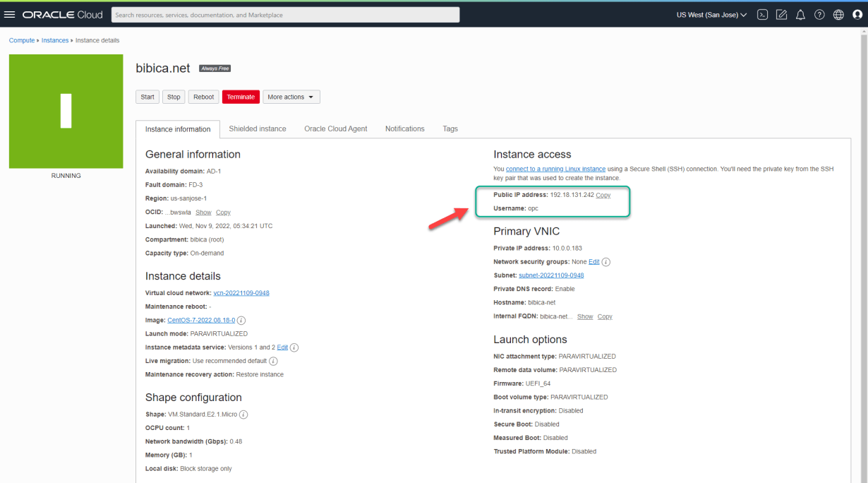
Task: Click the red Terminate button
Action: [241, 97]
